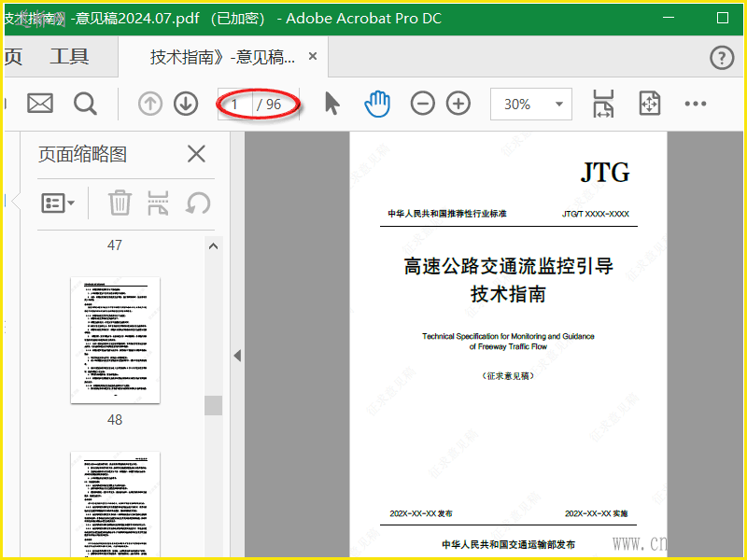Click the thumbnail panel scrollbar handle

point(214,405)
